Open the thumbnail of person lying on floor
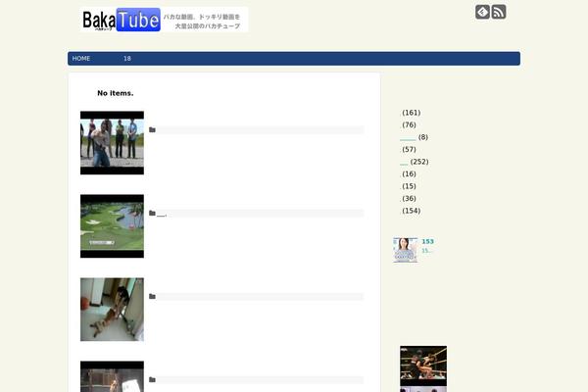588x392 pixels. (112, 310)
